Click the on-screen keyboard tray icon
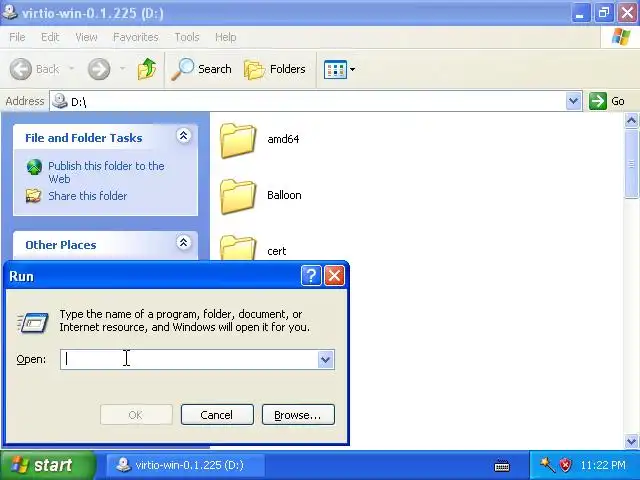This screenshot has width=640, height=480. (502, 465)
